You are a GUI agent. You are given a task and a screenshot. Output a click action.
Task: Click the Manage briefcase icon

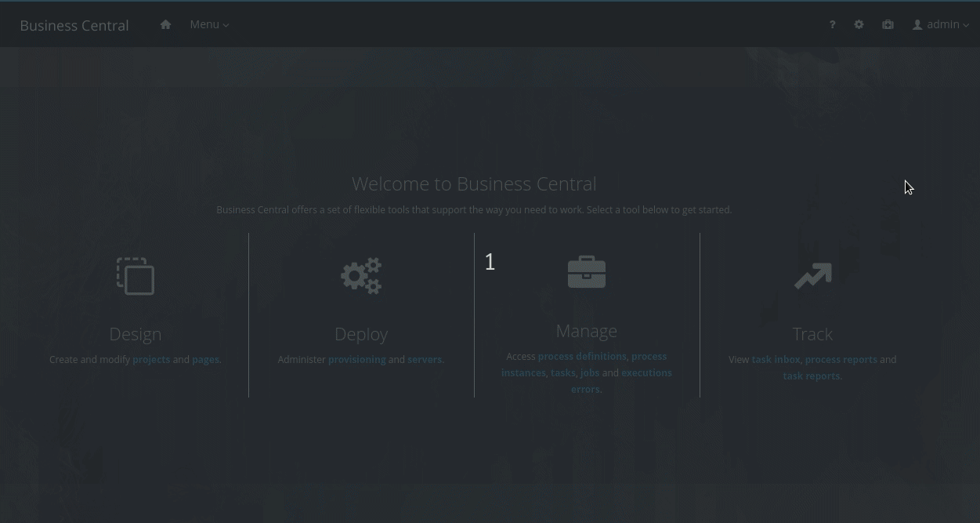(587, 272)
